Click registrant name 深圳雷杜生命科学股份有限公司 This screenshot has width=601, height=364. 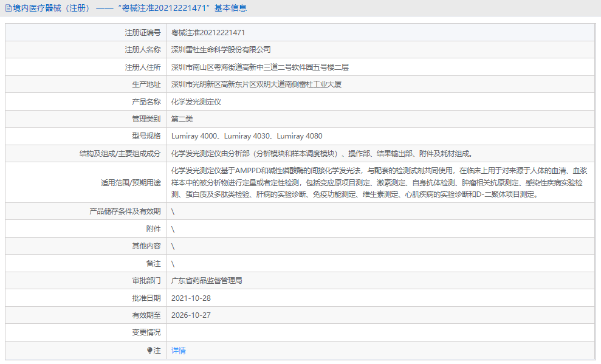pyautogui.click(x=221, y=50)
